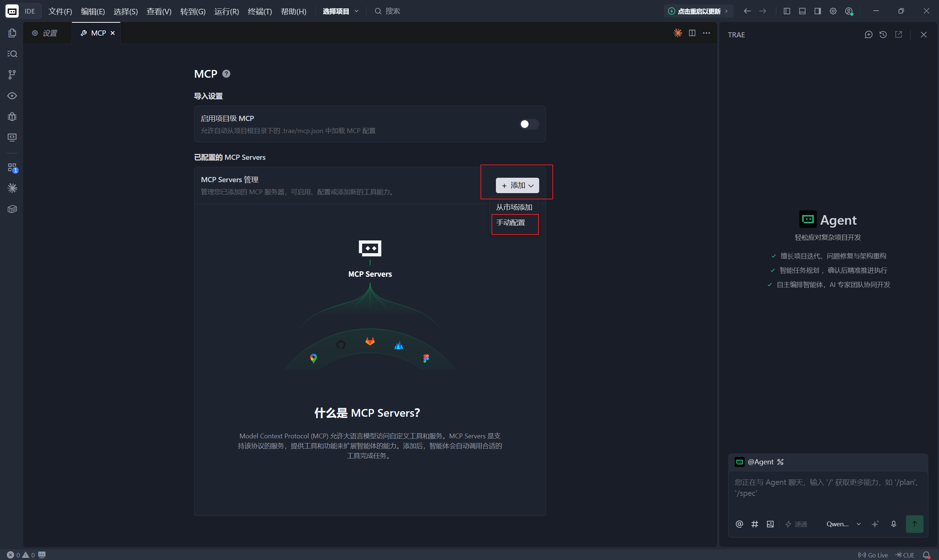
Task: Pop out the TRAE panel into a window
Action: pyautogui.click(x=899, y=35)
